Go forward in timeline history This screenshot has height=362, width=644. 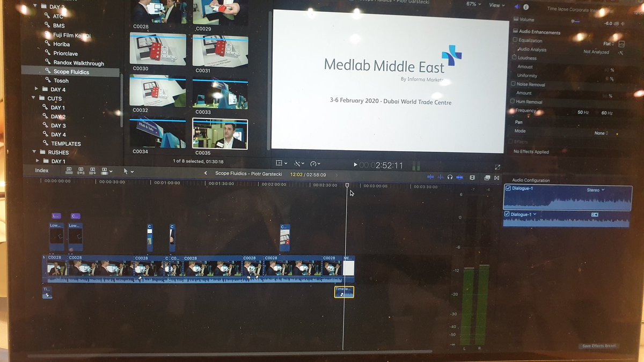point(337,174)
